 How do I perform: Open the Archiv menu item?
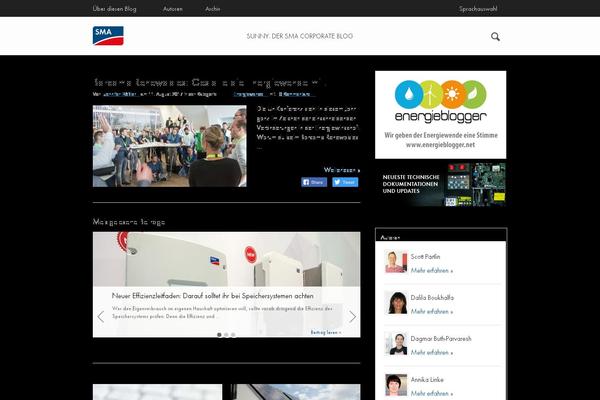[212, 8]
